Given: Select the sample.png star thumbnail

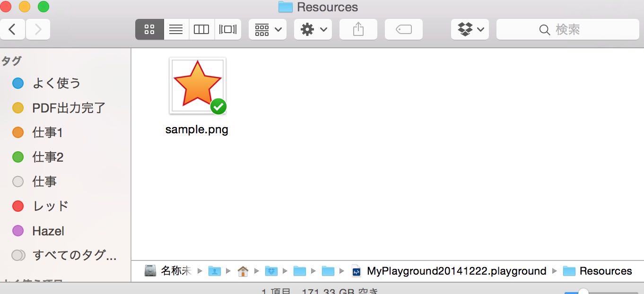Looking at the screenshot, I should tap(198, 86).
